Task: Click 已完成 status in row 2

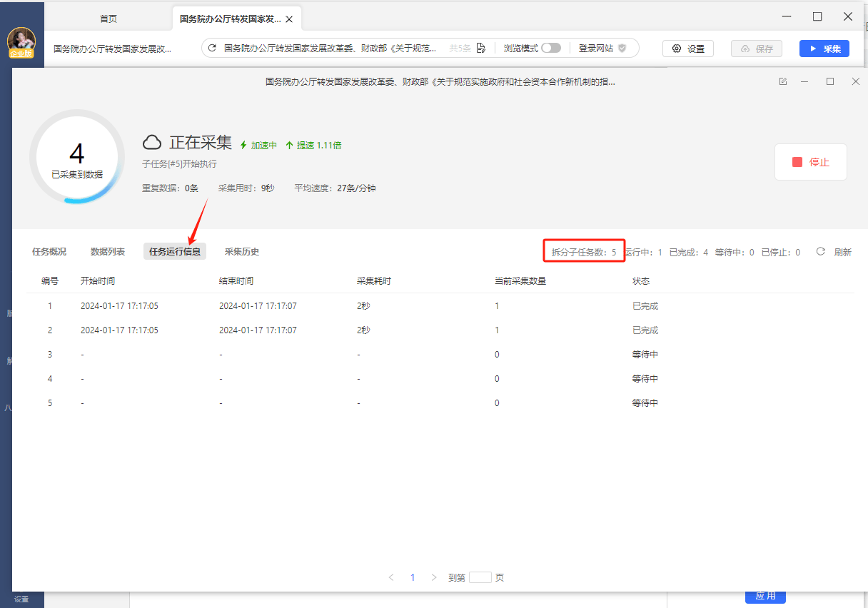Action: [645, 330]
